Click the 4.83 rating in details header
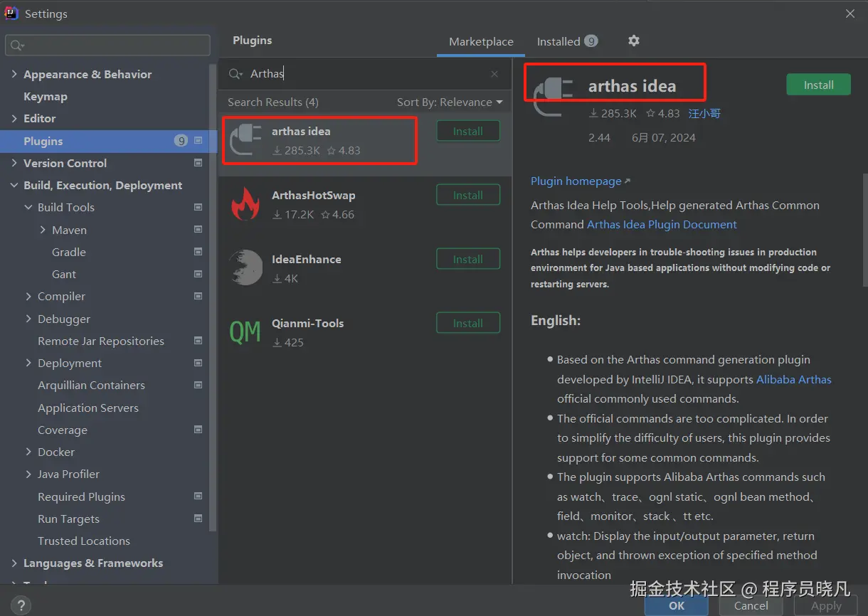The height and width of the screenshot is (616, 868). [x=663, y=113]
